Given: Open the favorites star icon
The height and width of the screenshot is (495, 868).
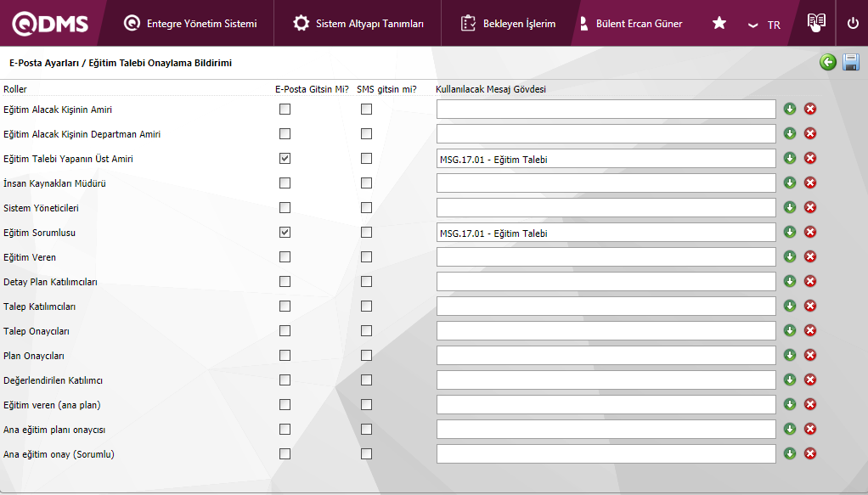Looking at the screenshot, I should [719, 23].
